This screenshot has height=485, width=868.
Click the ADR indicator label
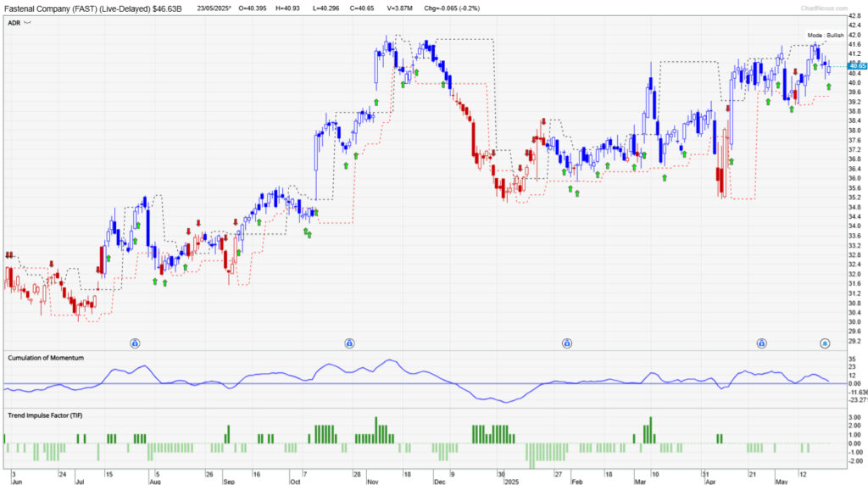(x=14, y=23)
